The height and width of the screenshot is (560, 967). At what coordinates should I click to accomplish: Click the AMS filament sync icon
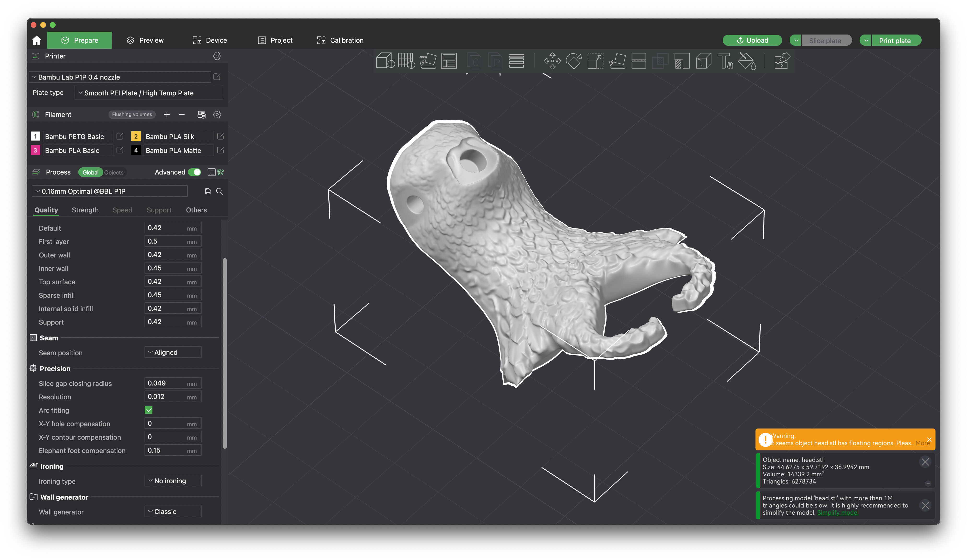pyautogui.click(x=201, y=114)
